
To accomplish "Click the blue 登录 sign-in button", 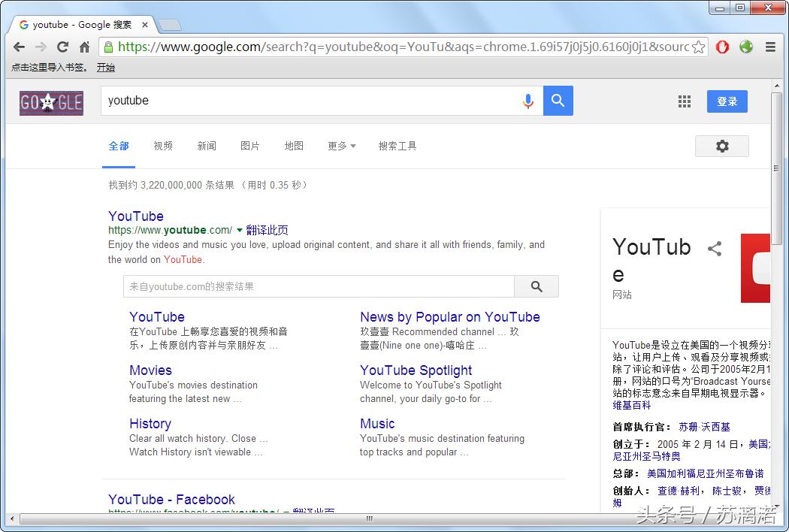I will (727, 101).
